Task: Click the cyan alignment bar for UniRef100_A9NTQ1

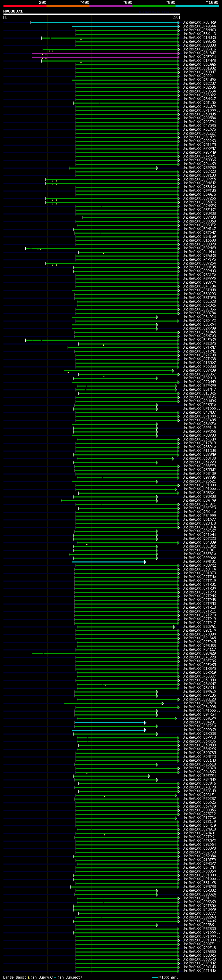Action: (109, 562)
